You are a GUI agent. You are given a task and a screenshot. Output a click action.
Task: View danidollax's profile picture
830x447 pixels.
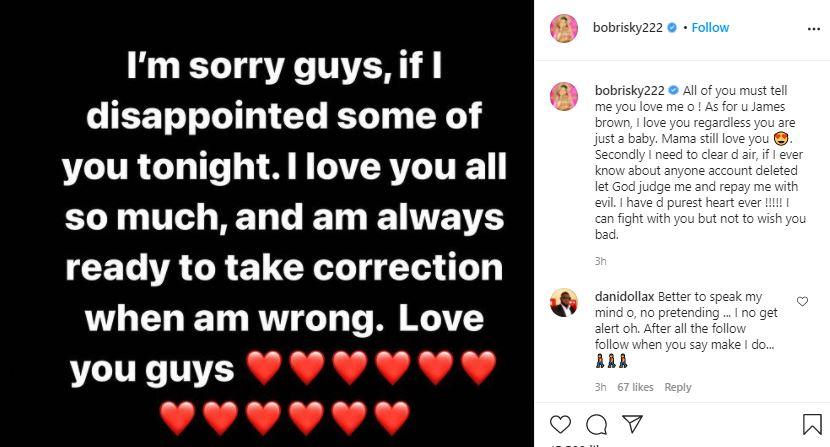(564, 302)
